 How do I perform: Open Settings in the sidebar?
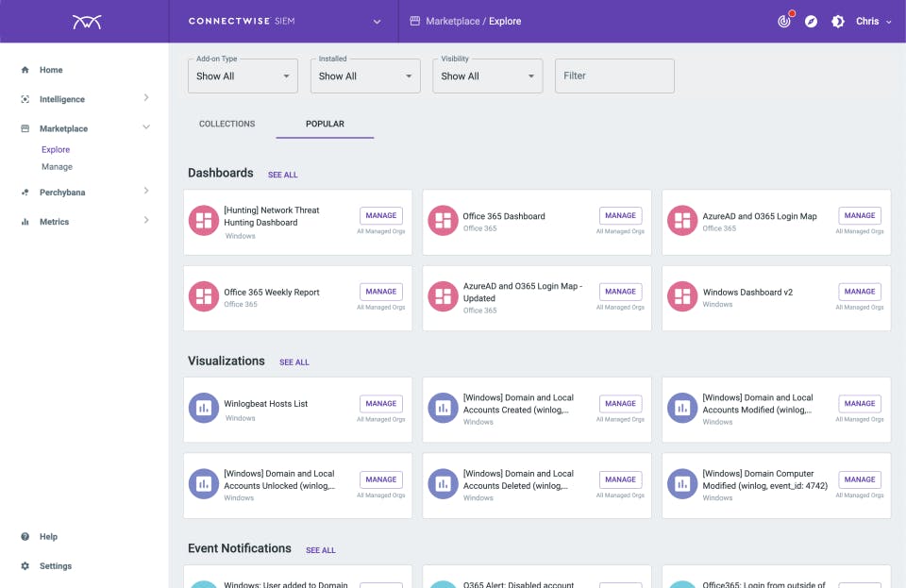56,566
